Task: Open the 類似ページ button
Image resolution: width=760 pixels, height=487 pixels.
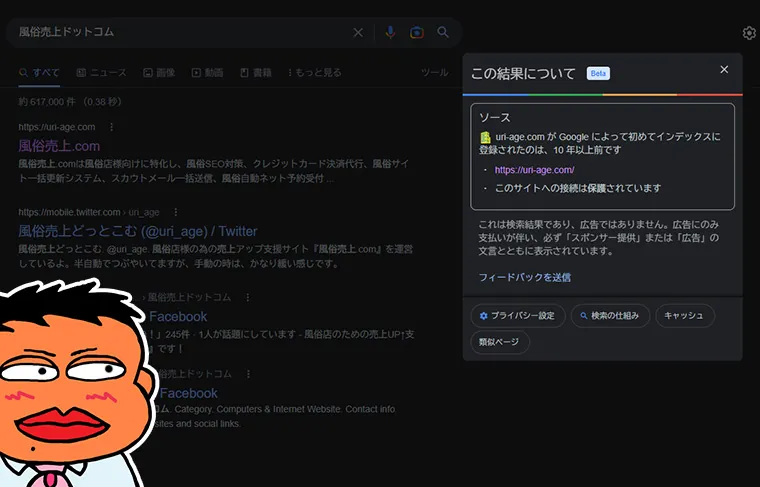Action: (x=499, y=342)
